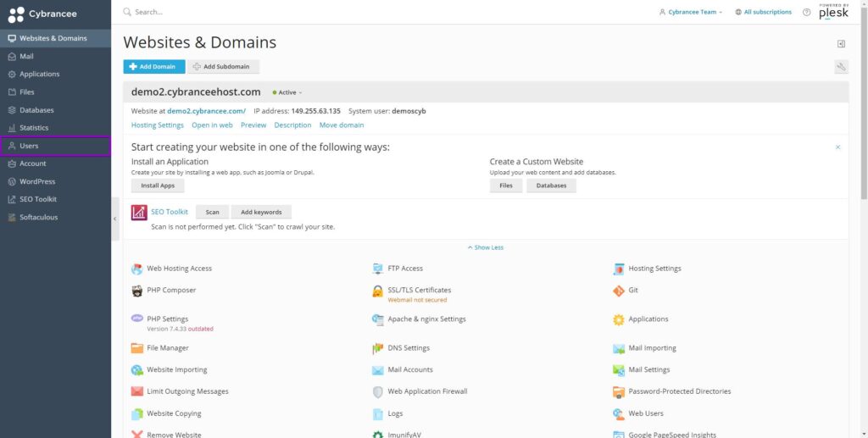
Task: Open the All subscriptions selector
Action: [764, 12]
